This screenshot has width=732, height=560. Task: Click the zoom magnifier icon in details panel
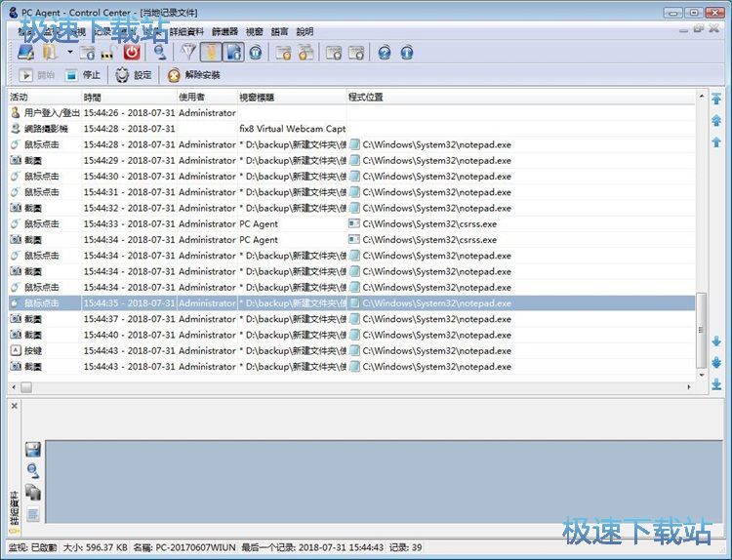(x=32, y=471)
